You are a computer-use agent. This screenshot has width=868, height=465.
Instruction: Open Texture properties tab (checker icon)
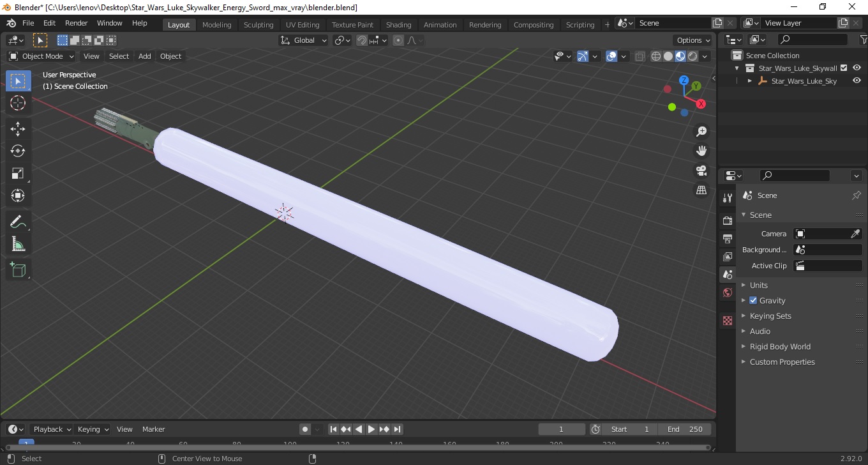click(727, 321)
